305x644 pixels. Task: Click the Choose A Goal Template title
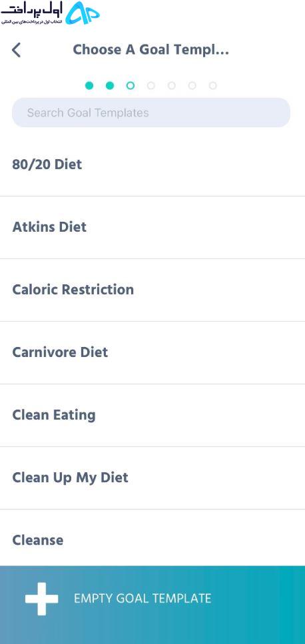pos(151,50)
